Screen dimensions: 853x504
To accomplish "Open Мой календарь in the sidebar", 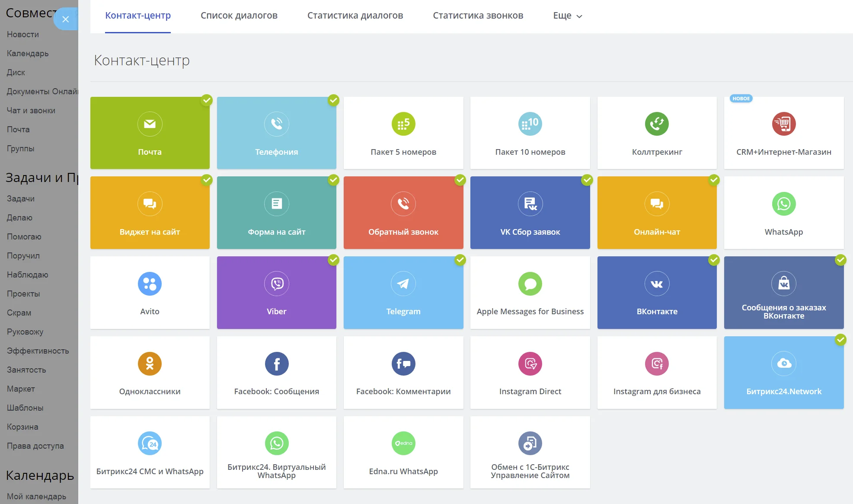I will pos(37,497).
